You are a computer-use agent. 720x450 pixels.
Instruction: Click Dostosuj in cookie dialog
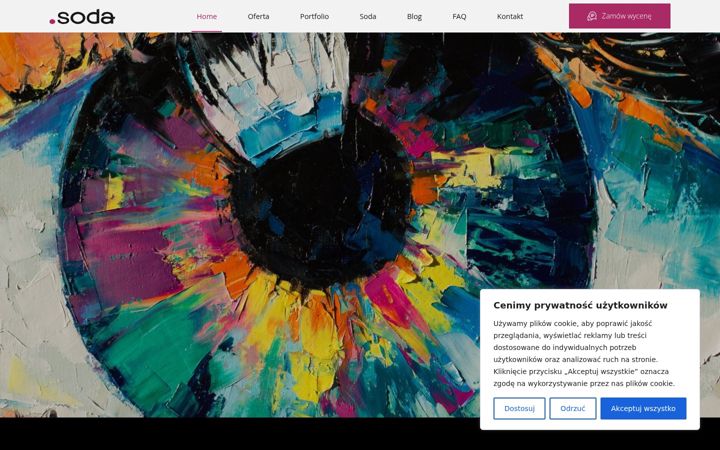point(519,408)
